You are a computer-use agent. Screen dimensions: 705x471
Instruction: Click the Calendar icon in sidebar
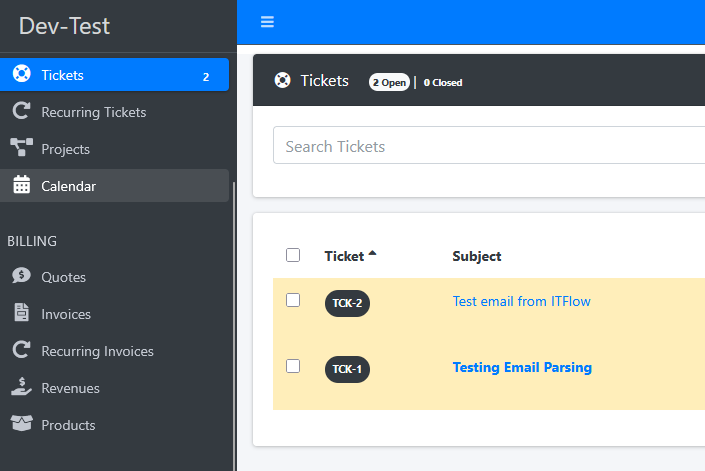click(22, 184)
